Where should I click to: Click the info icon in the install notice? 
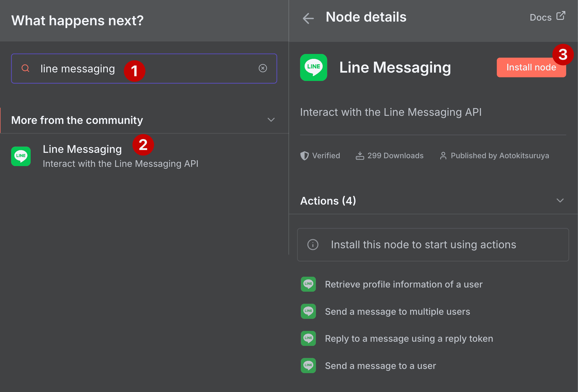313,245
